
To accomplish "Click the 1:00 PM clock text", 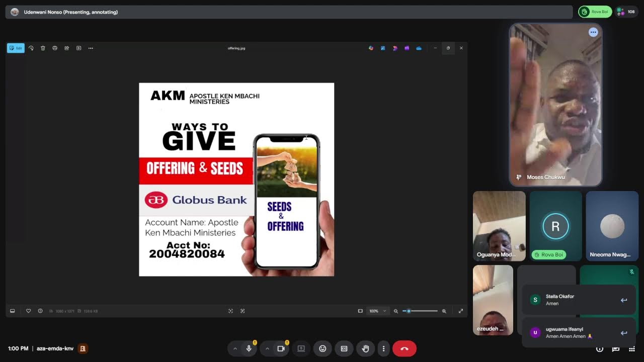I will 18,348.
